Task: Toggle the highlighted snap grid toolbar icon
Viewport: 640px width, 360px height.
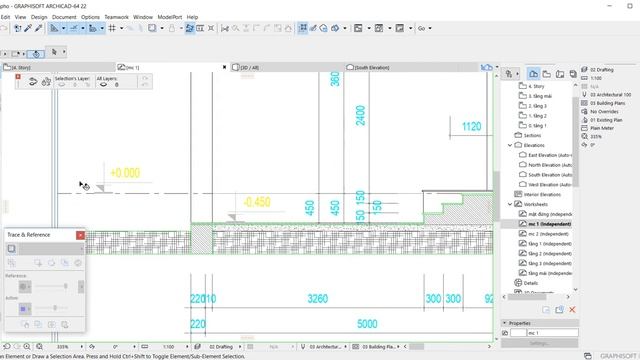Action: click(302, 28)
